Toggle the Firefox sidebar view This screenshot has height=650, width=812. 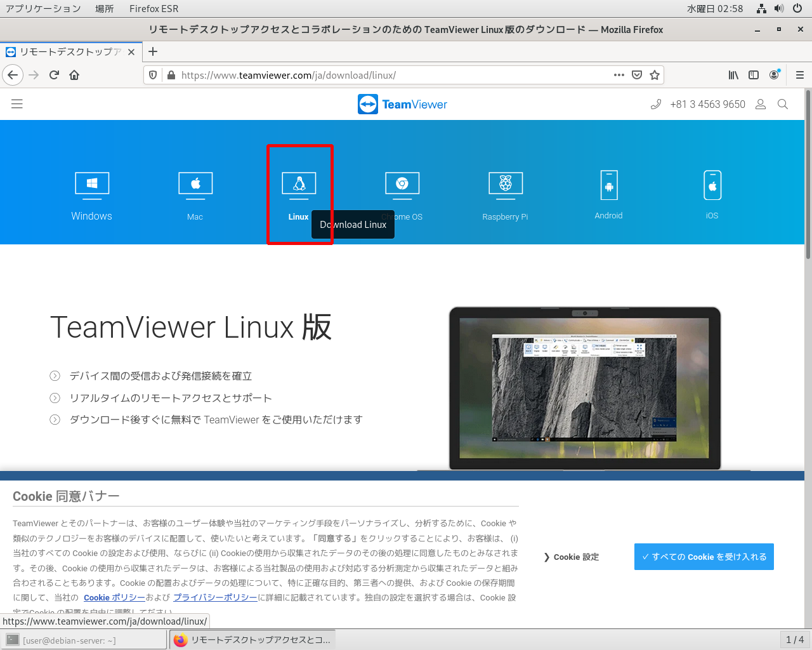[x=754, y=75]
